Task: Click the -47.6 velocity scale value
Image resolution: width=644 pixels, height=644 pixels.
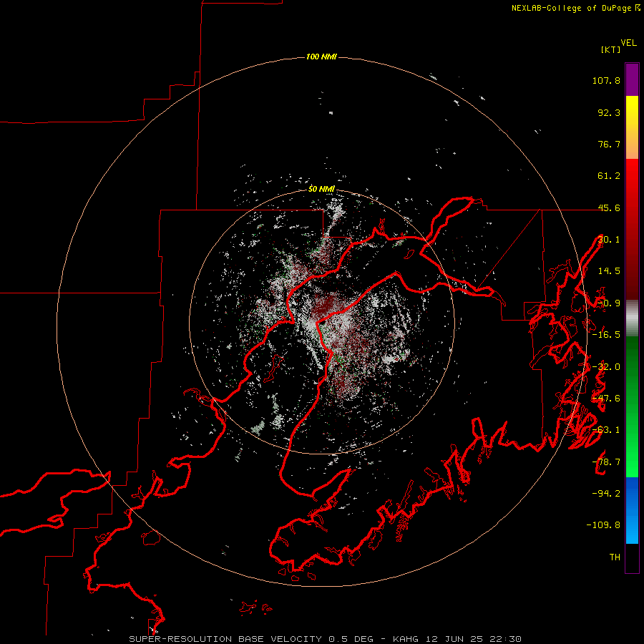Action: [x=606, y=399]
